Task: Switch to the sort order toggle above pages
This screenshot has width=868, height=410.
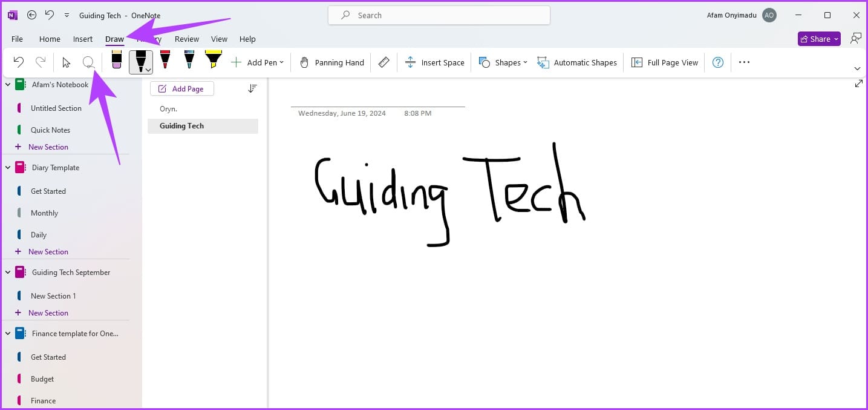Action: (252, 88)
